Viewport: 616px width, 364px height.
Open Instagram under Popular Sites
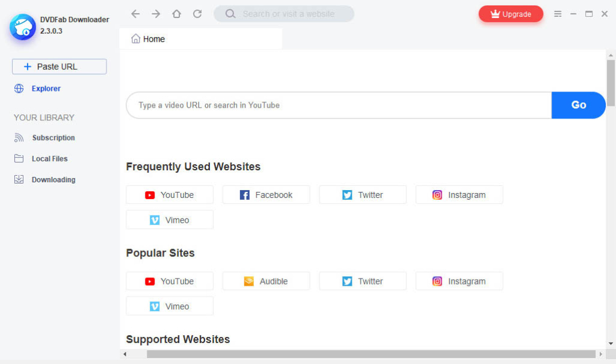coord(459,282)
